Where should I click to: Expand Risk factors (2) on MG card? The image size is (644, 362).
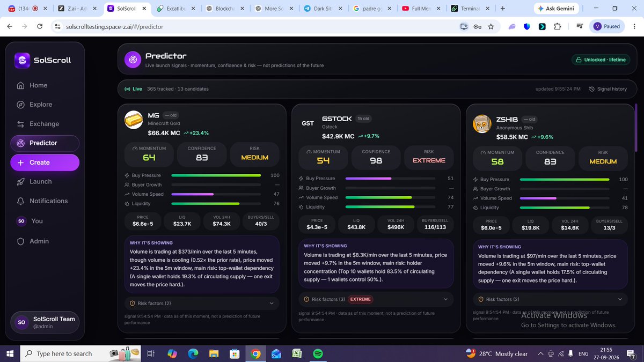coord(202,304)
